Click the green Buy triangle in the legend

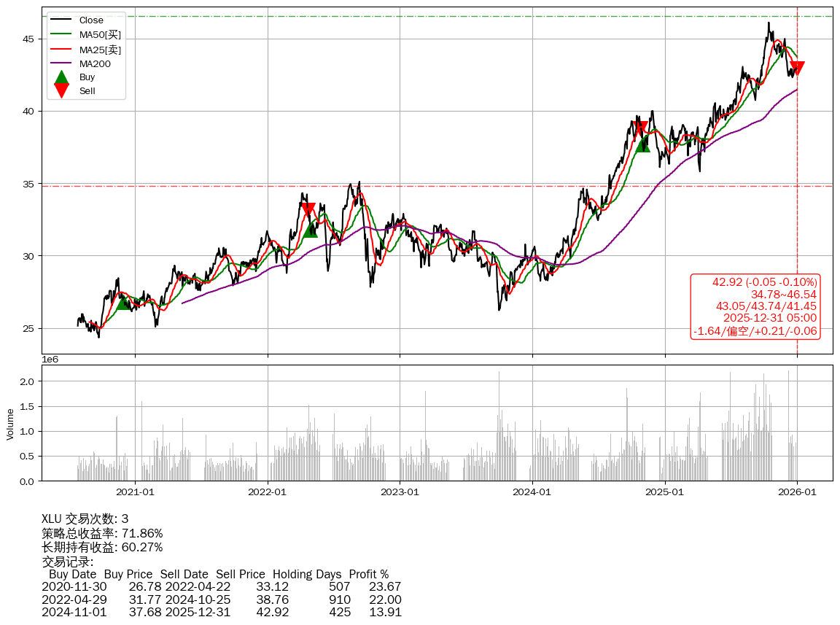[x=62, y=77]
